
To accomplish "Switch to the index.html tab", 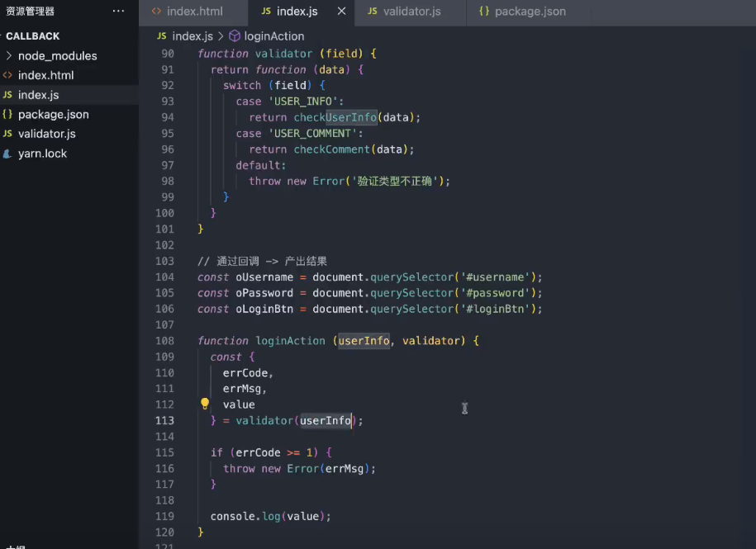I will tap(194, 11).
